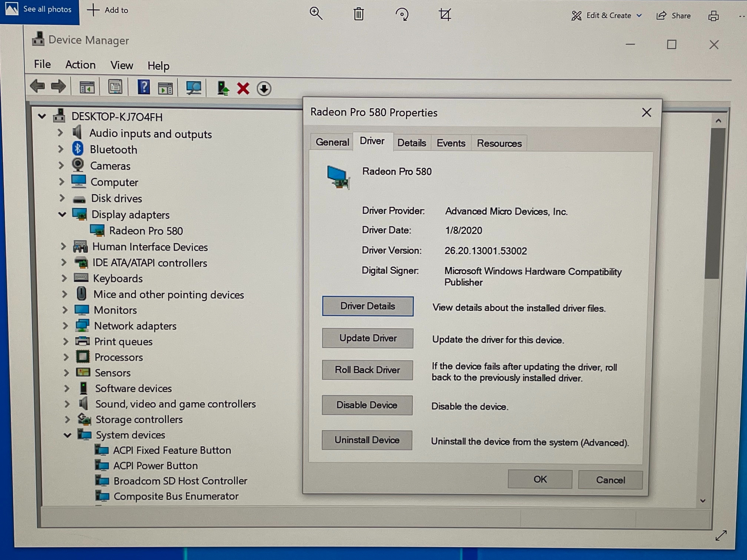Click the Photos zoom magnifier icon

pos(316,14)
